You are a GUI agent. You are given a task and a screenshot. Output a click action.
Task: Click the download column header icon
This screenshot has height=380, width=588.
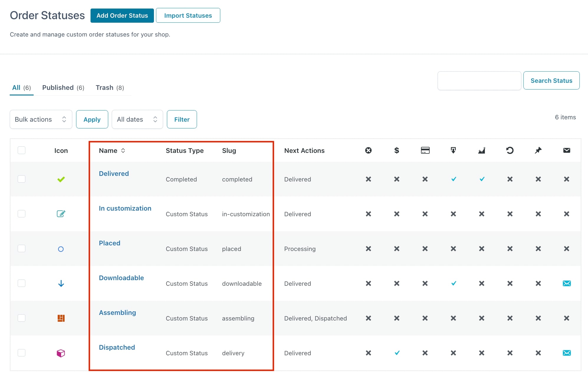coord(453,151)
